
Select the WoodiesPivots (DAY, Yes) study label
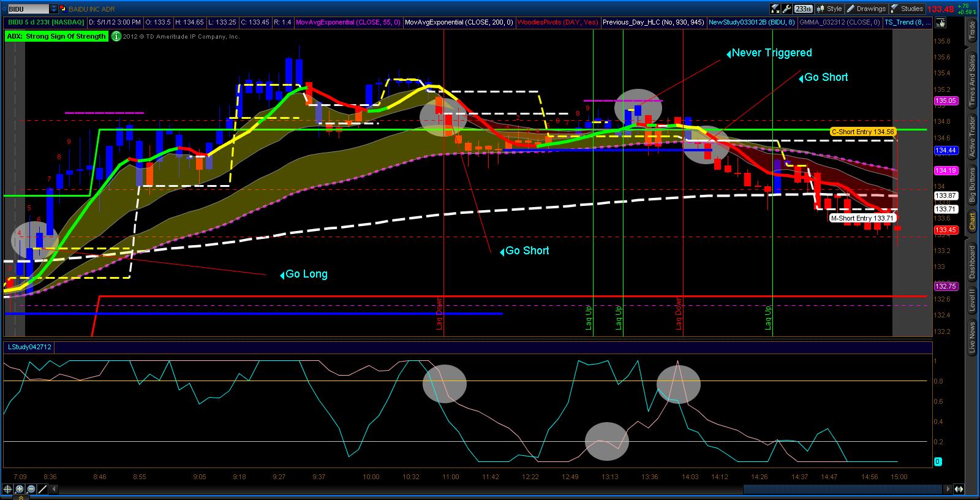(x=557, y=22)
